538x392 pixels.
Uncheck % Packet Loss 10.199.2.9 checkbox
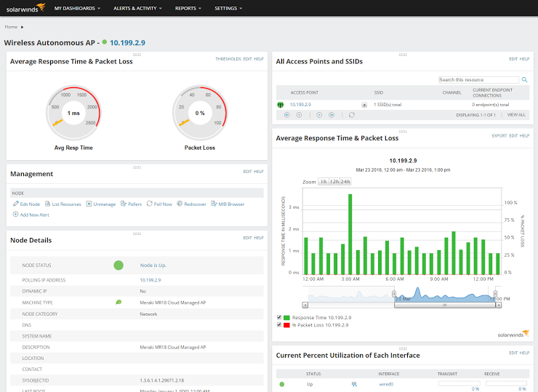click(280, 325)
